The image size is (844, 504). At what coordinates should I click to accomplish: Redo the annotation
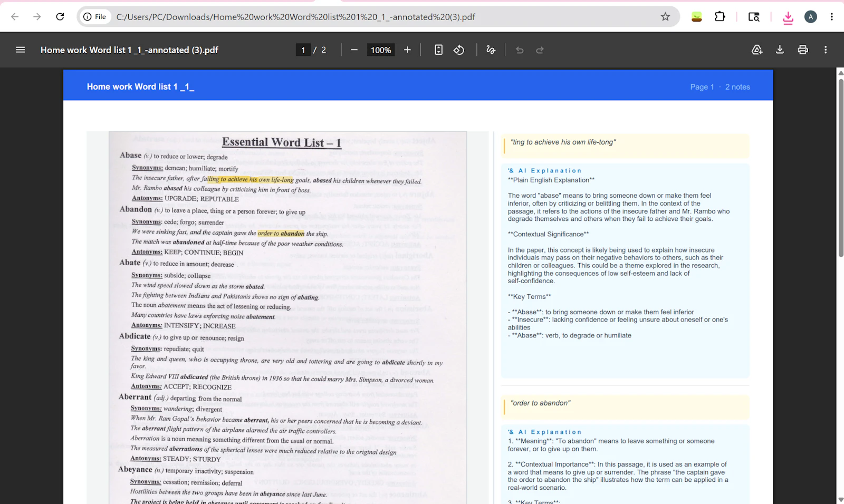coord(540,50)
